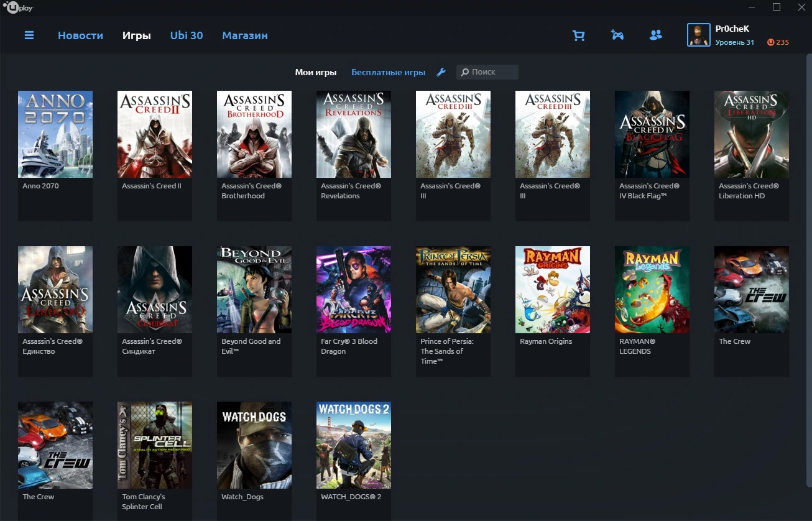812x521 pixels.
Task: Select Assassin's Creed Liberation HD cover
Action: 752,134
